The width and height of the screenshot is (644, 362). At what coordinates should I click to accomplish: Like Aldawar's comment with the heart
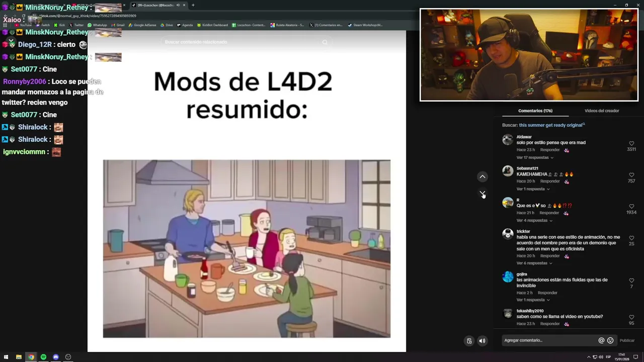(631, 143)
